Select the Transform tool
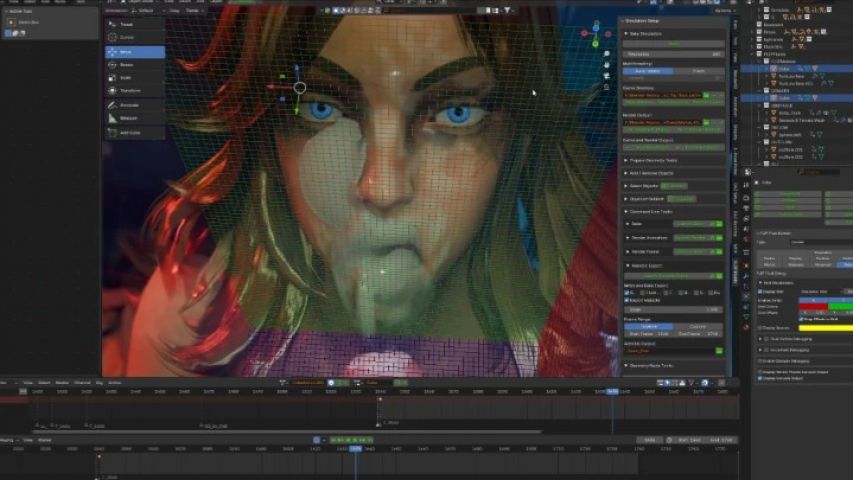This screenshot has width=853, height=480. pyautogui.click(x=134, y=91)
